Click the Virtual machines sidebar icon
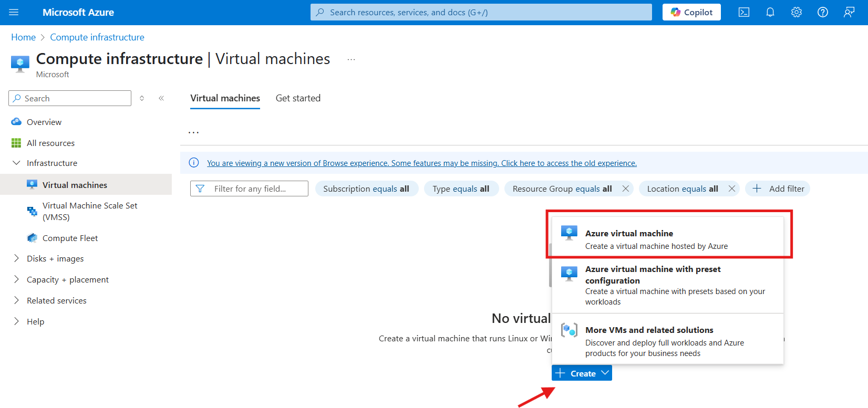The height and width of the screenshot is (408, 868). 32,185
